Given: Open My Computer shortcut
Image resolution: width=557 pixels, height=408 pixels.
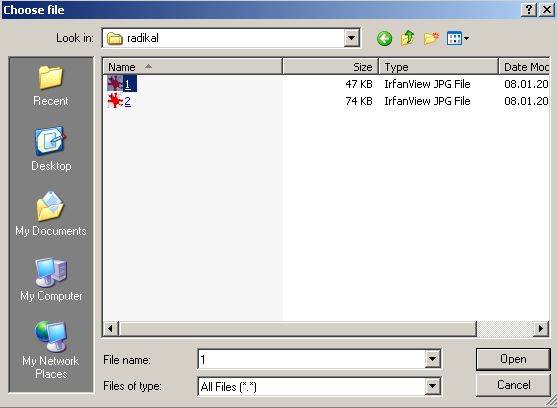Looking at the screenshot, I should pos(51,279).
